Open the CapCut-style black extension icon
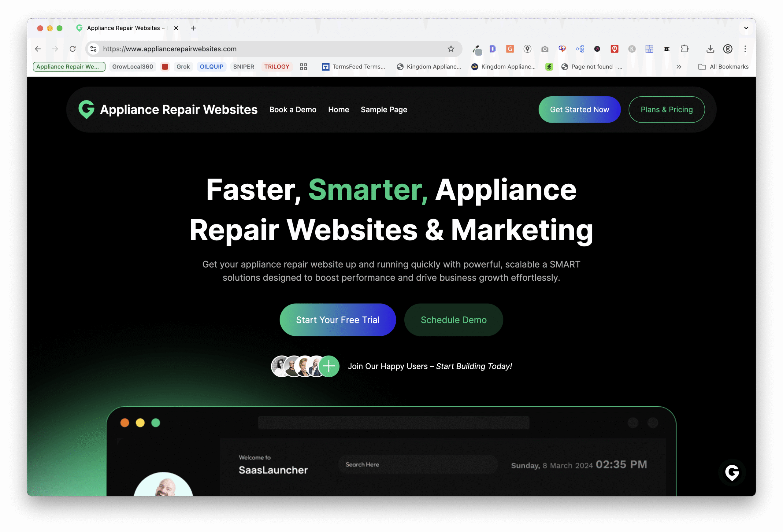Viewport: 783px width, 532px height. (x=667, y=49)
